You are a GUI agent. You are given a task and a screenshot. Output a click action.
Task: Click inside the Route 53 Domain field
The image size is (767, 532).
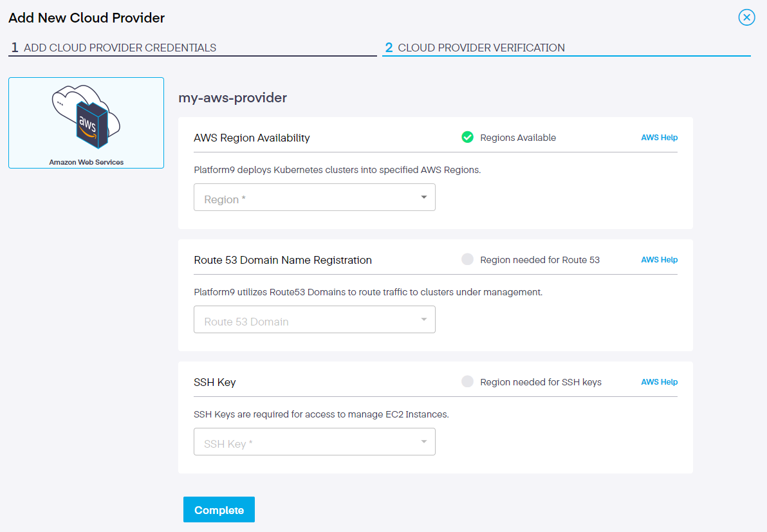[302, 320]
